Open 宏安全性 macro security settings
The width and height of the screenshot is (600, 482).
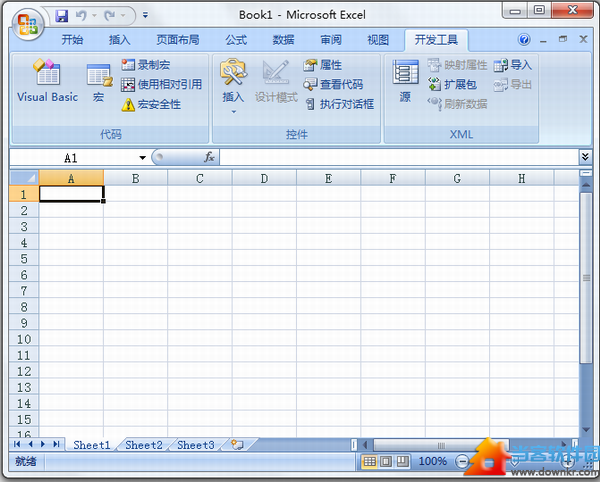click(x=151, y=104)
